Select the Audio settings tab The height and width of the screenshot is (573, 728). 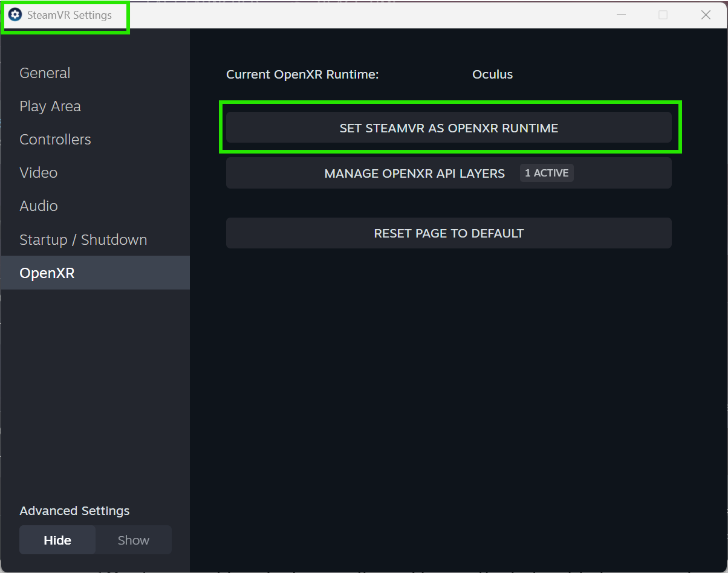(95, 206)
